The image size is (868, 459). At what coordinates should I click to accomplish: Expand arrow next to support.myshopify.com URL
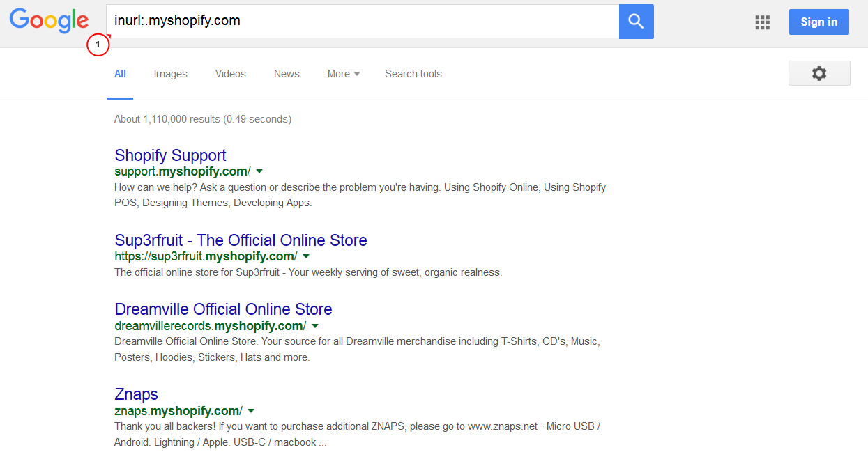click(x=259, y=171)
